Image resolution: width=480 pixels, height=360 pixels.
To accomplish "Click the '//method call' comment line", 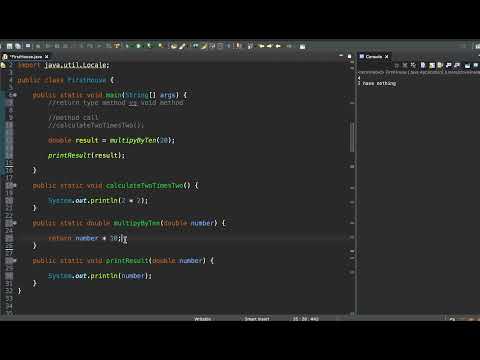I will (x=73, y=118).
